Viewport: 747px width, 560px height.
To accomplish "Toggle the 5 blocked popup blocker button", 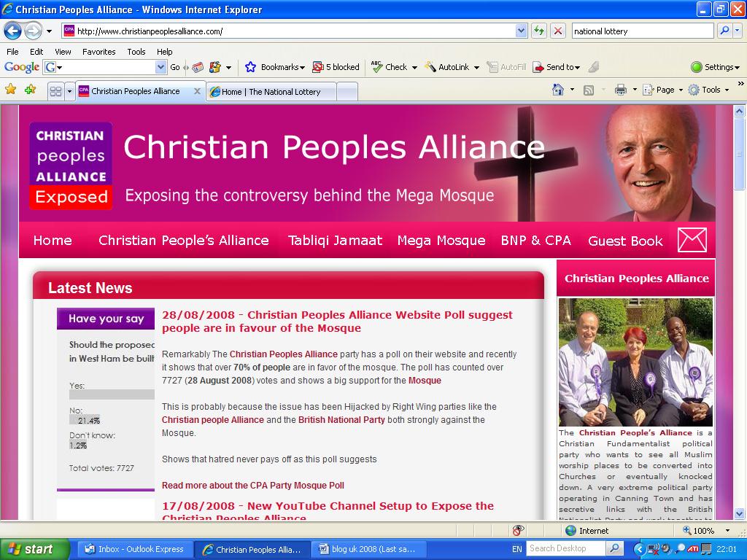I will pyautogui.click(x=336, y=67).
